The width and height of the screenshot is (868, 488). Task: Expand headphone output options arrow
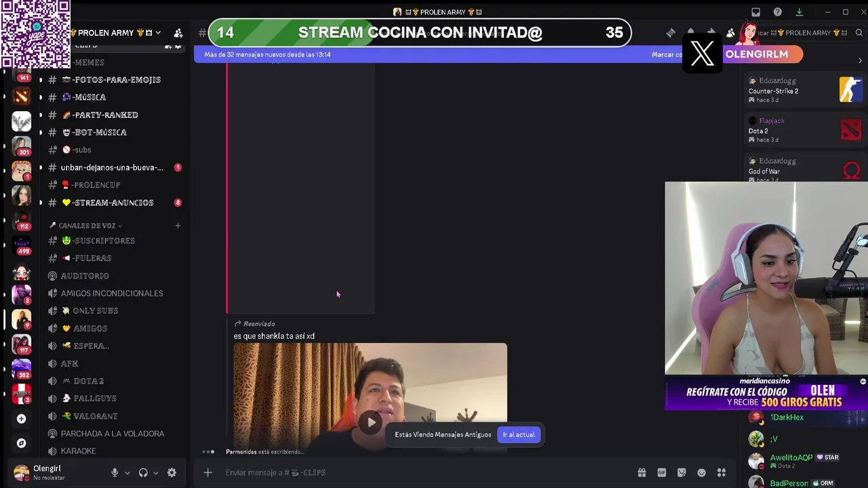point(155,473)
